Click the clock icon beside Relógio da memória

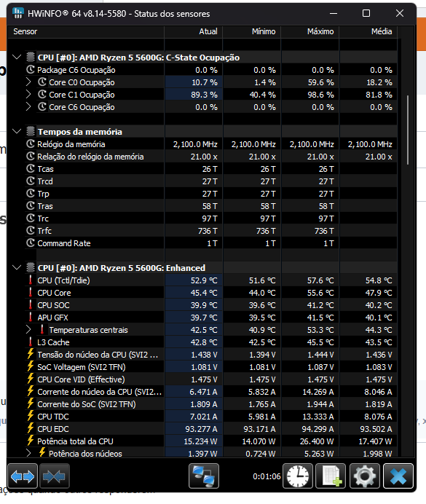coord(30,144)
